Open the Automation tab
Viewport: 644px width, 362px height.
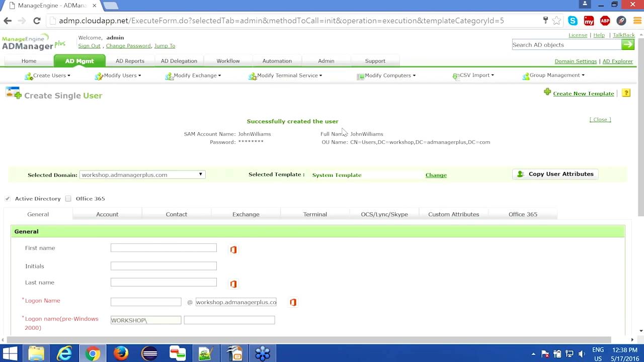(x=277, y=61)
